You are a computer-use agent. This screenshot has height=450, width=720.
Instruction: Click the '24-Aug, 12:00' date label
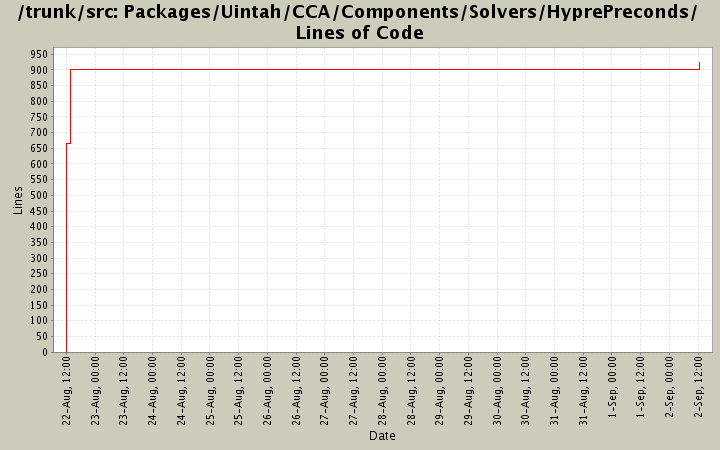(181, 390)
